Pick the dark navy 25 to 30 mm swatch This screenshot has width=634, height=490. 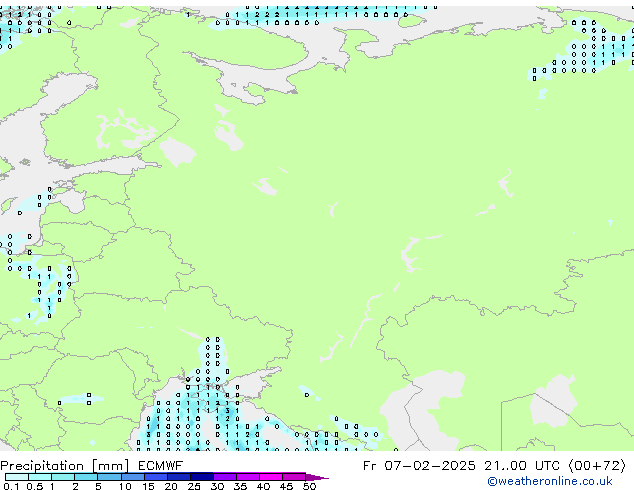tap(202, 477)
